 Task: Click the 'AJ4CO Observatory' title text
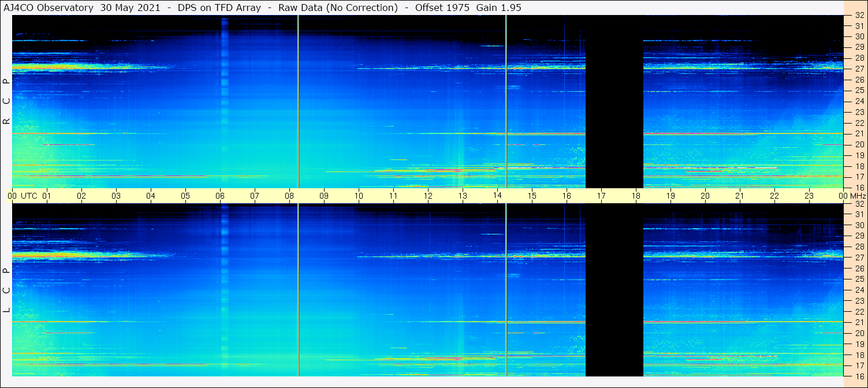coord(49,8)
